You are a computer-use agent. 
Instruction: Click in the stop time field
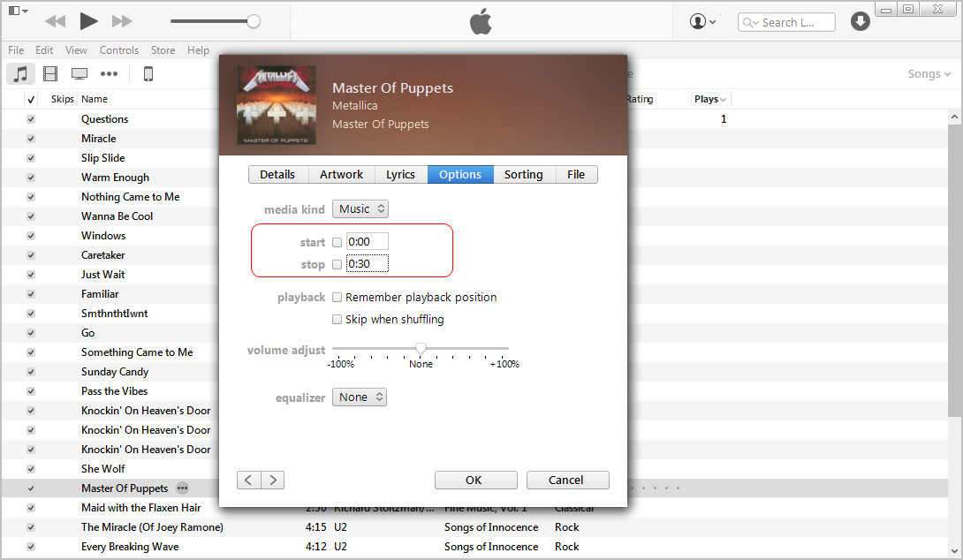pyautogui.click(x=368, y=264)
